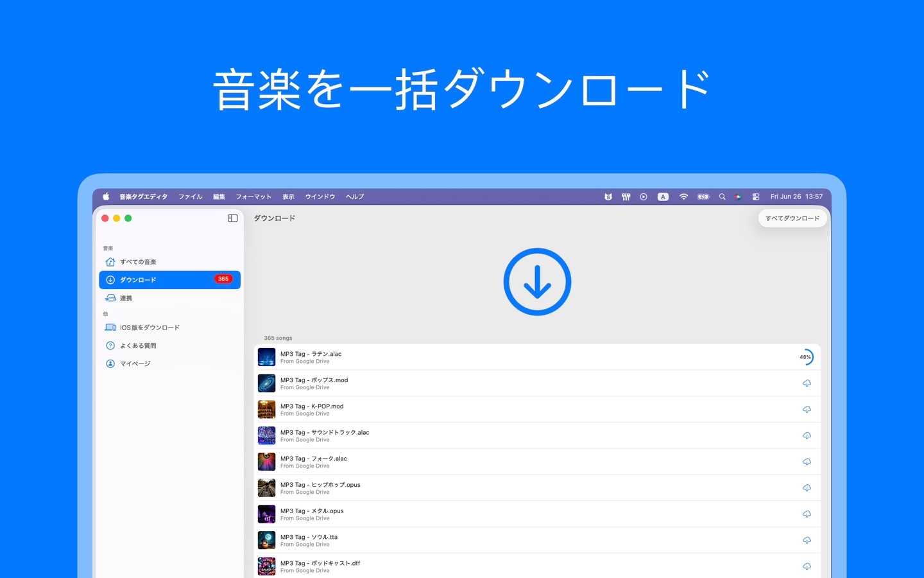Screen dimensions: 924x578
Task: Click the house icon beside すべての音楽
Action: (110, 262)
